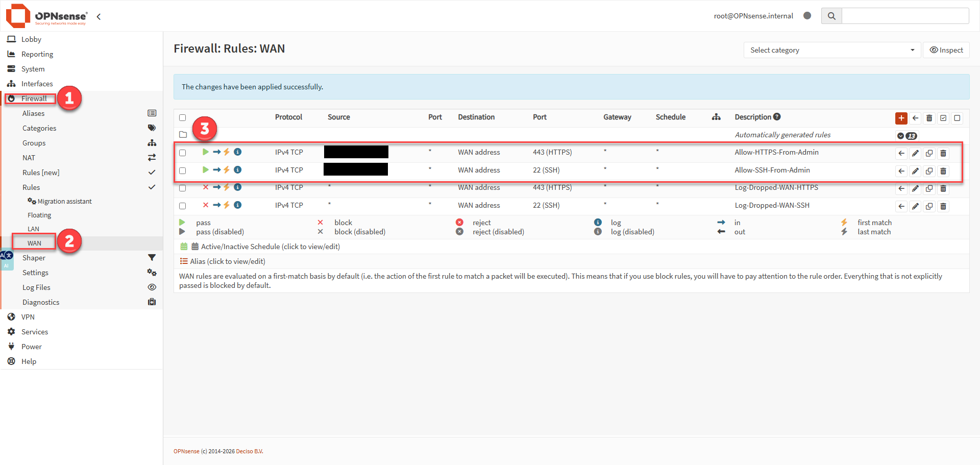Delete the Log-Dropped-WAN-SSH rule
This screenshot has width=980, height=465.
943,206
